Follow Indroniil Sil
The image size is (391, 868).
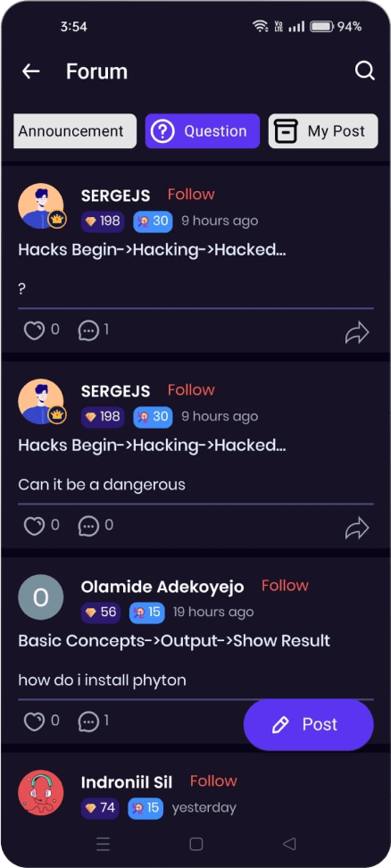tap(213, 780)
